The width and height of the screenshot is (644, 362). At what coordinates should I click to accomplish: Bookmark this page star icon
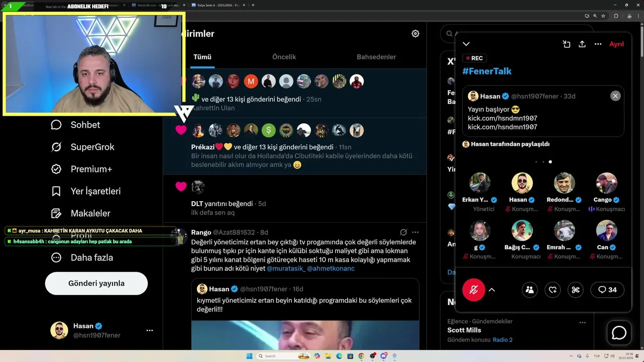(603, 16)
